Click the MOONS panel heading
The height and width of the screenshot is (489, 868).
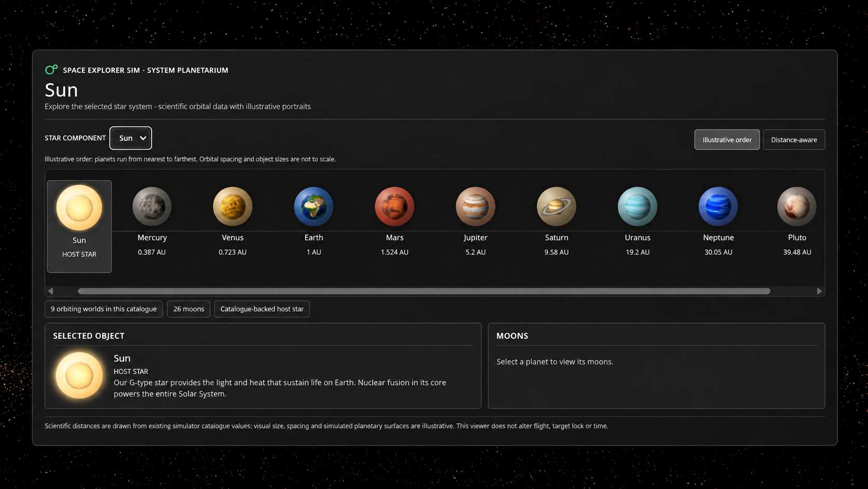pos(512,336)
